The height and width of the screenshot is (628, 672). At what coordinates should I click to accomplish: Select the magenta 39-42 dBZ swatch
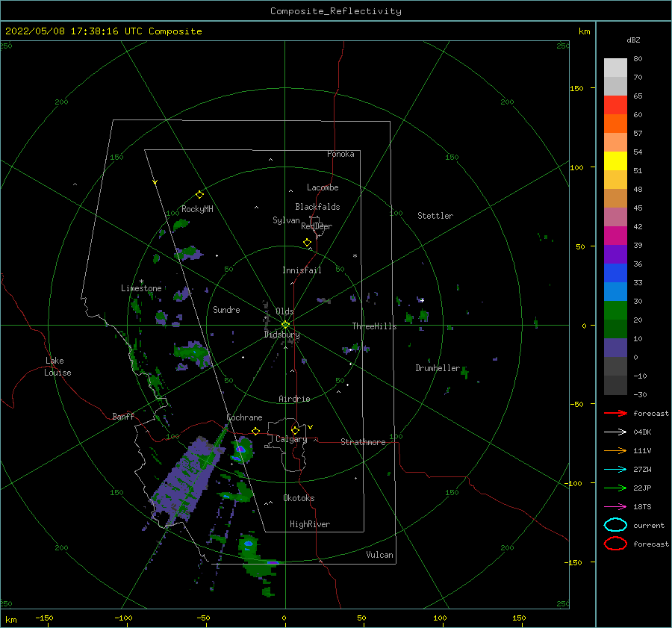coord(615,236)
